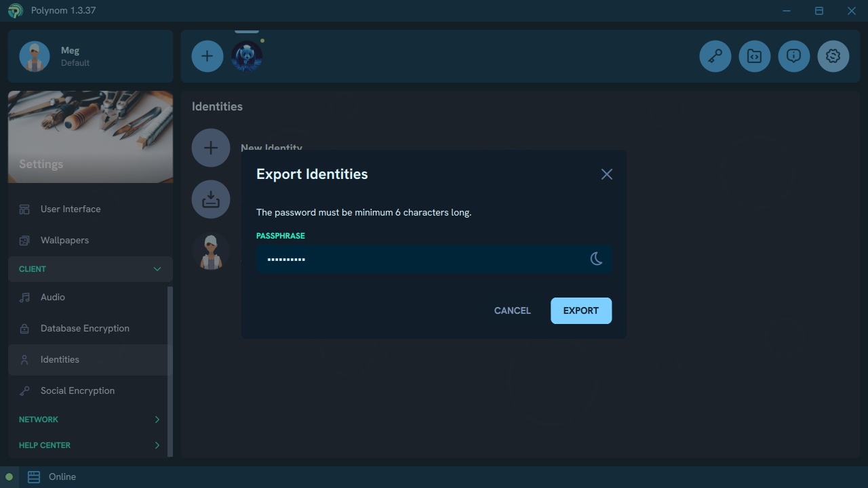868x488 pixels.
Task: Expand the NETWORK section
Action: (x=157, y=420)
